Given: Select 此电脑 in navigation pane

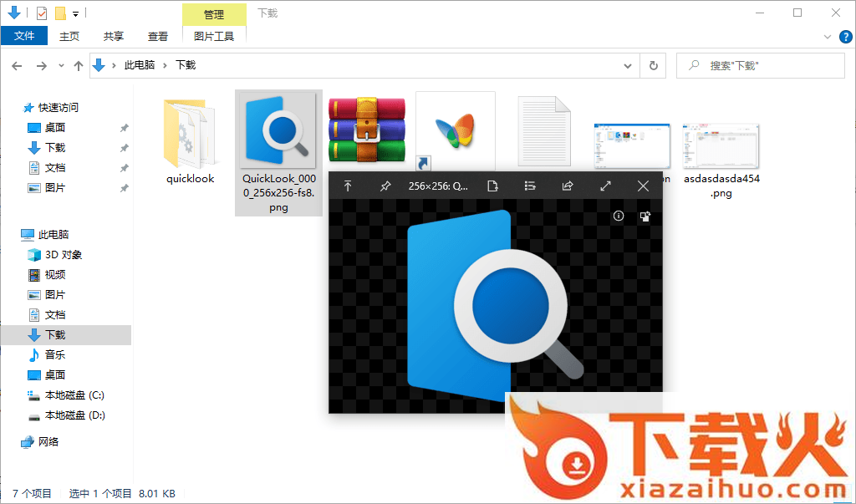Looking at the screenshot, I should 45,234.
